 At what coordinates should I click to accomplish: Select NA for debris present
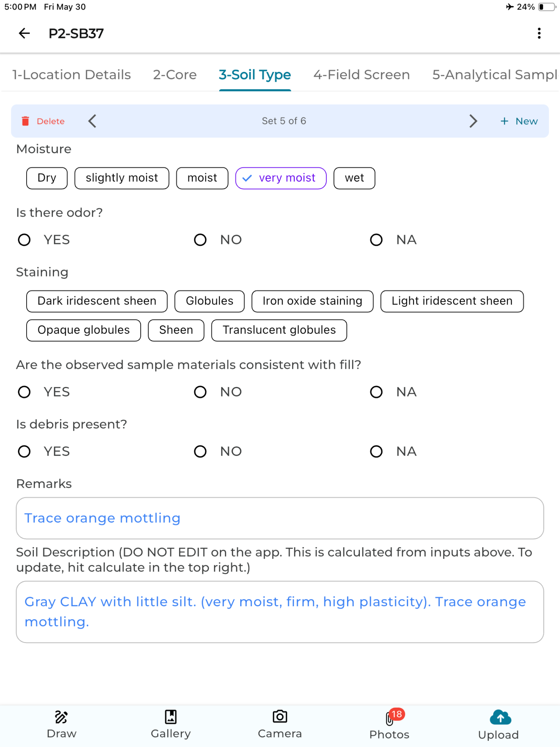coord(376,452)
